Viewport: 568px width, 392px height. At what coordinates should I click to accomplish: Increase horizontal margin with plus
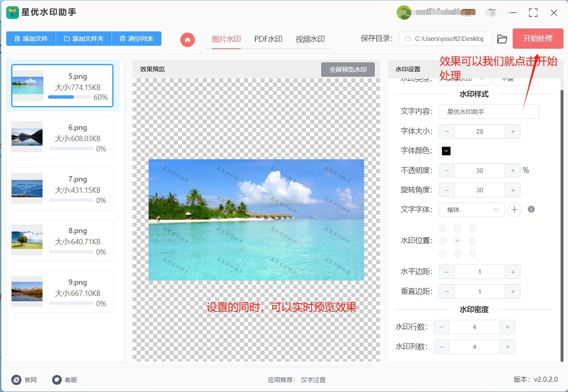click(x=513, y=272)
